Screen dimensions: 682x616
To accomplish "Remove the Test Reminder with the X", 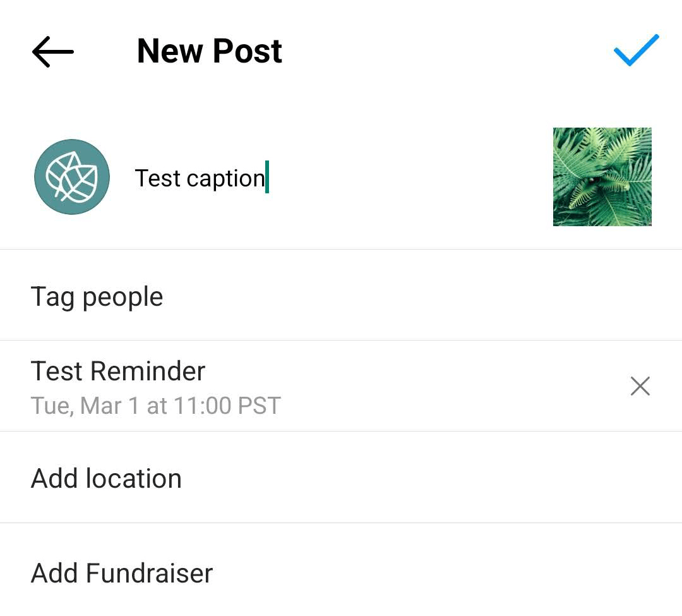I will click(640, 386).
